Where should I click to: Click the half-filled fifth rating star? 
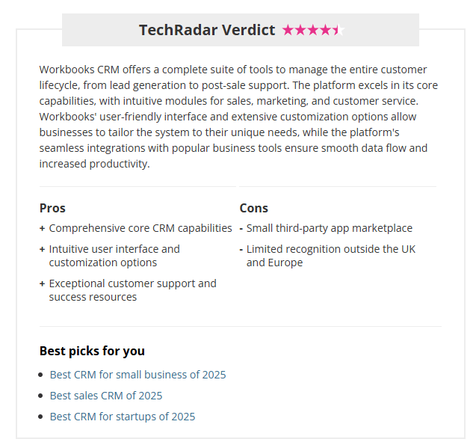339,30
